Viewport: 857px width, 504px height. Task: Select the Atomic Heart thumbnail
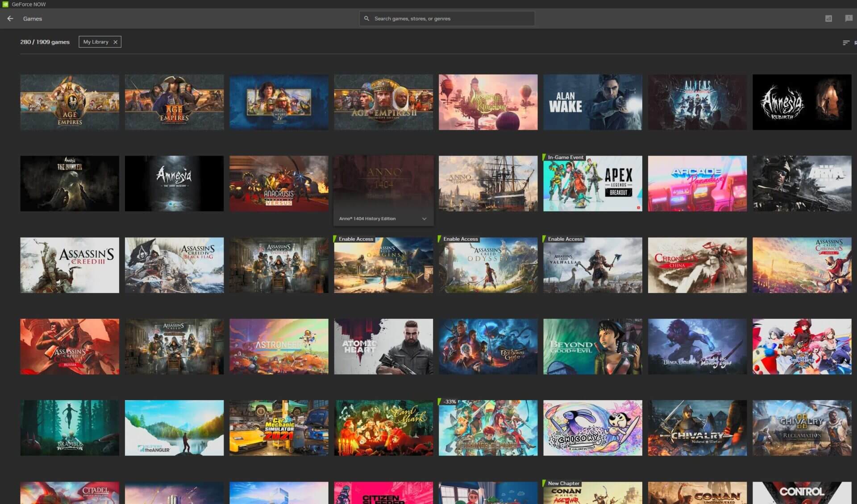[383, 347]
